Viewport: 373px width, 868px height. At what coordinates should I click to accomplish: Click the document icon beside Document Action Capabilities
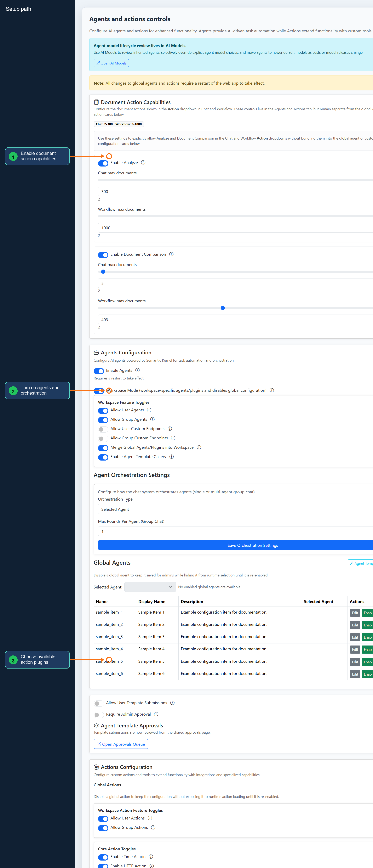[96, 102]
